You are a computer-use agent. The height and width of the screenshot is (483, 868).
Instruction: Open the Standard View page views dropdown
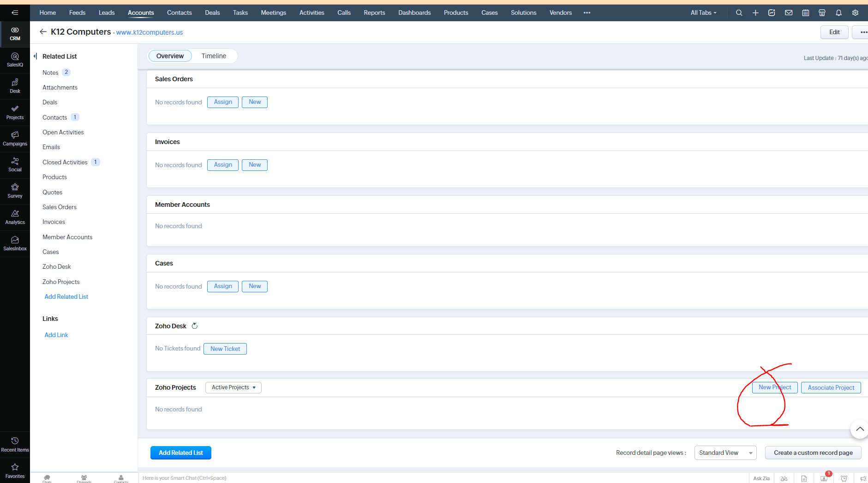click(x=725, y=453)
